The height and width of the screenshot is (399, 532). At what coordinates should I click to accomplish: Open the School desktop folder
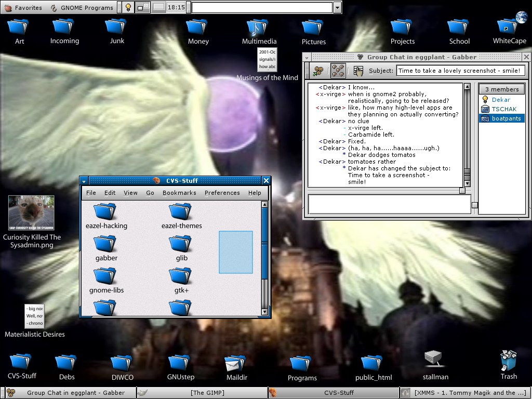459,32
